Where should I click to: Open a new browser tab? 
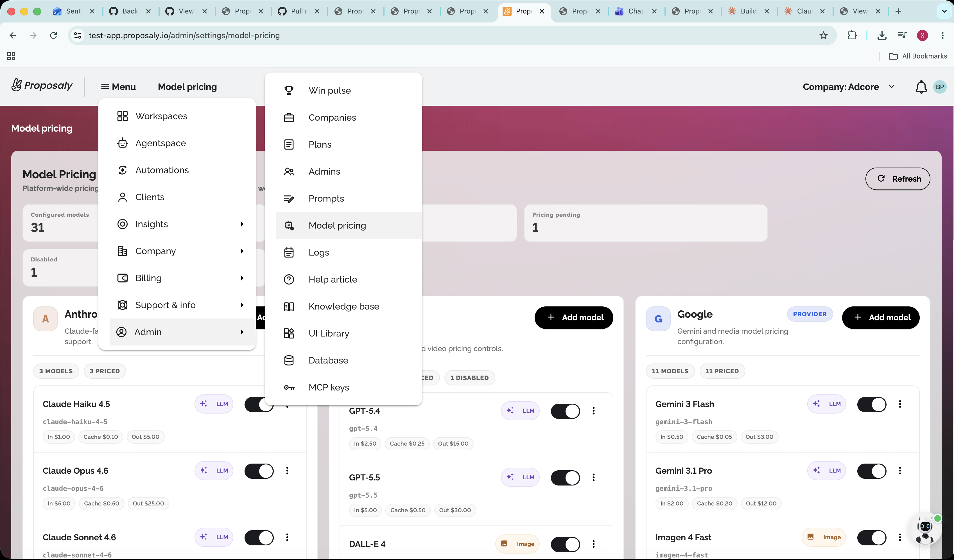click(x=898, y=11)
